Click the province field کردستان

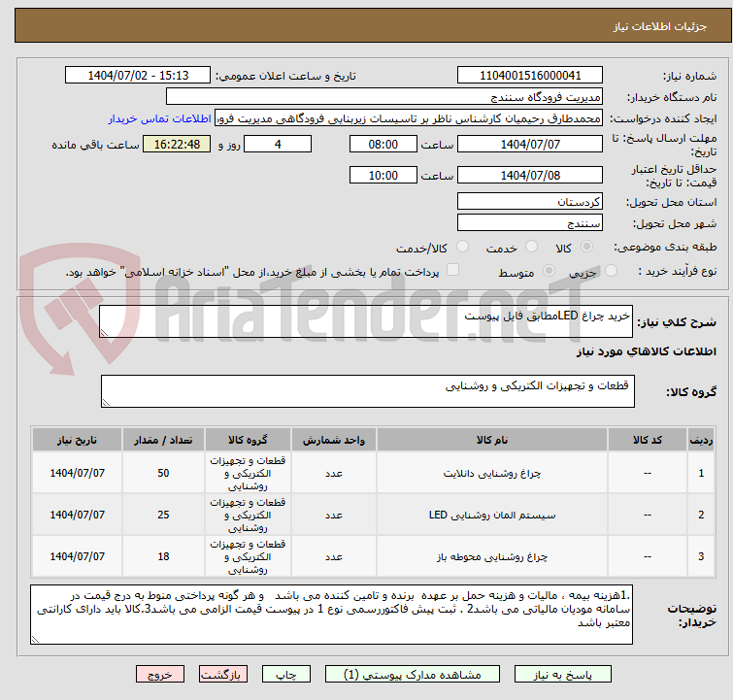tap(530, 202)
